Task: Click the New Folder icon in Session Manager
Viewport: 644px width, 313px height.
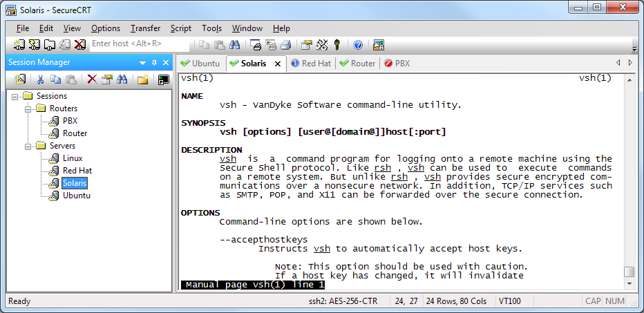Action: [143, 79]
